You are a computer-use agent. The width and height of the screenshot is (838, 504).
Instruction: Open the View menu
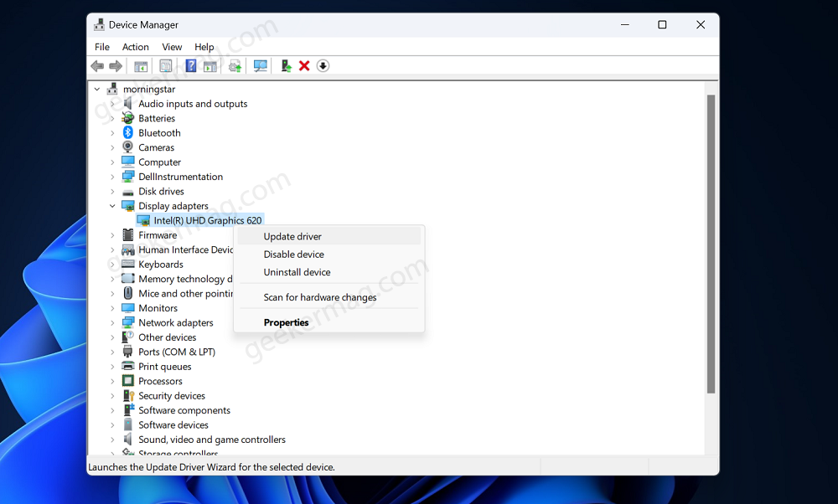click(x=172, y=47)
